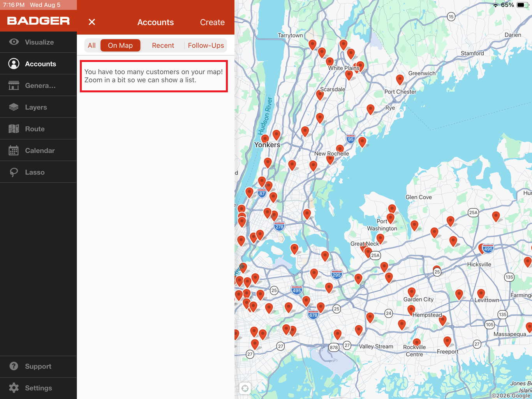This screenshot has height=399, width=532.
Task: Open the Settings gear icon
Action: [14, 388]
